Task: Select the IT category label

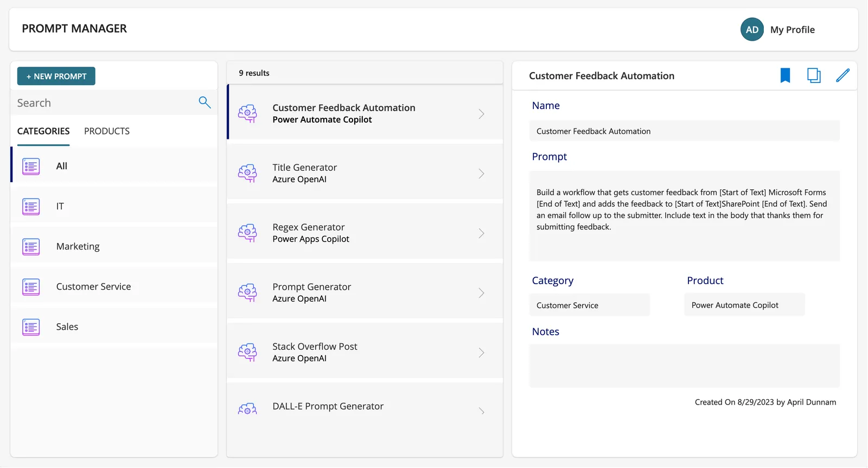Action: pyautogui.click(x=60, y=206)
